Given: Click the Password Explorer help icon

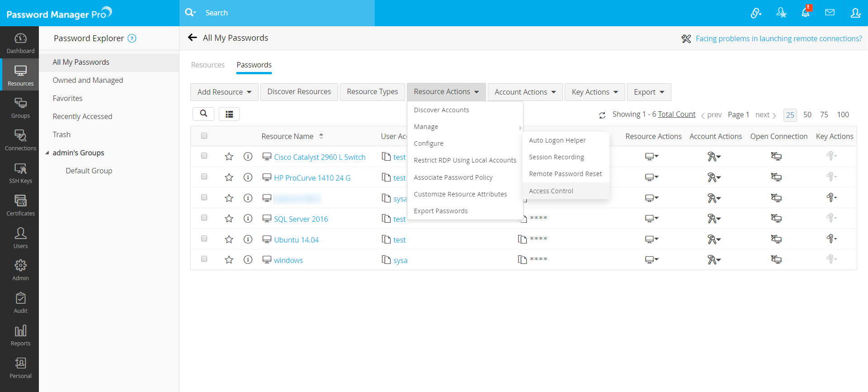Looking at the screenshot, I should [132, 38].
